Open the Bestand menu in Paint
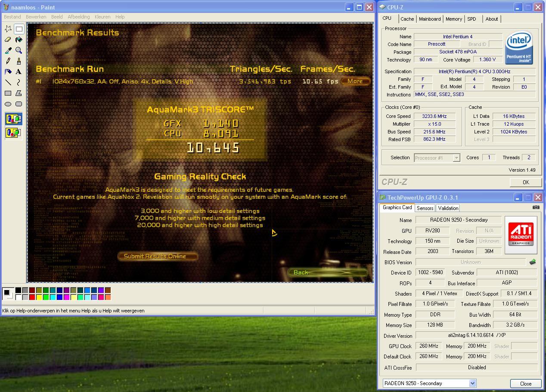The width and height of the screenshot is (546, 392). click(x=12, y=17)
